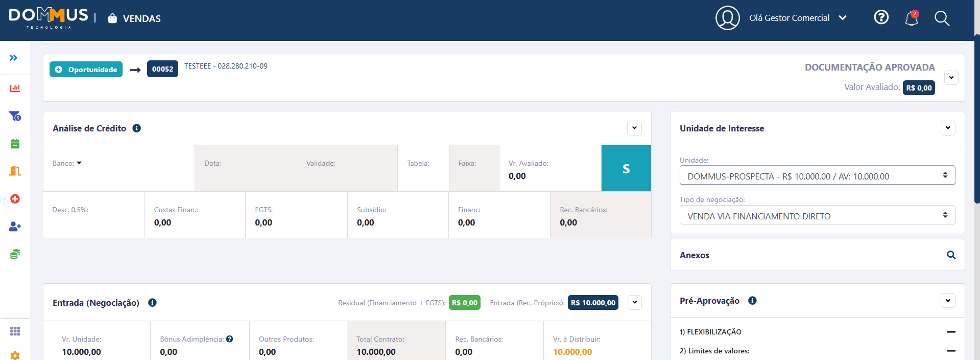Open the Banco dropdown arrow
The image size is (980, 360).
click(79, 163)
